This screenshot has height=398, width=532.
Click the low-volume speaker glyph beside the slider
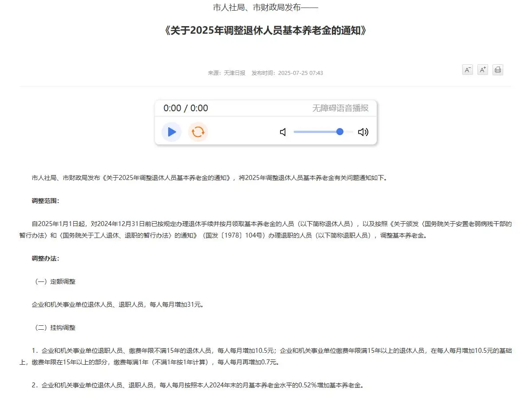click(283, 132)
